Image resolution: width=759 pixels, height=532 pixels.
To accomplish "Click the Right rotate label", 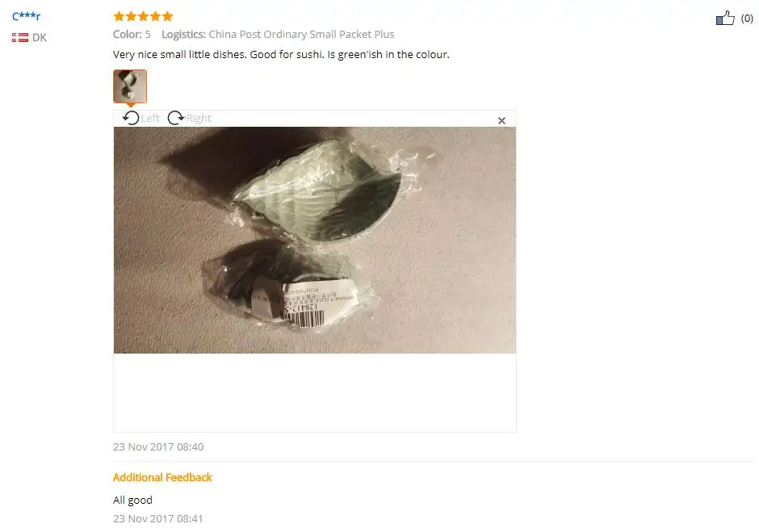I will (199, 118).
